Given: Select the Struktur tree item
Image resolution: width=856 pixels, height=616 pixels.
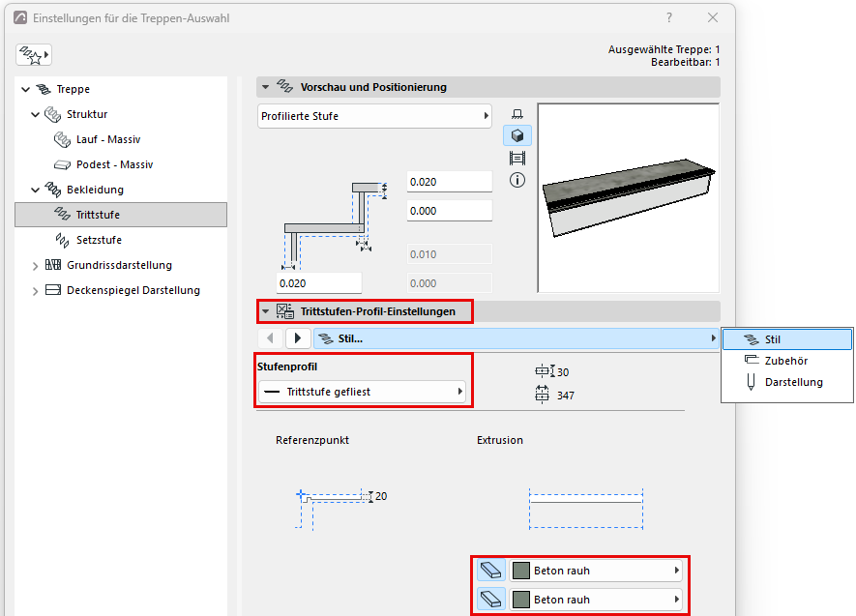Looking at the screenshot, I should [87, 114].
